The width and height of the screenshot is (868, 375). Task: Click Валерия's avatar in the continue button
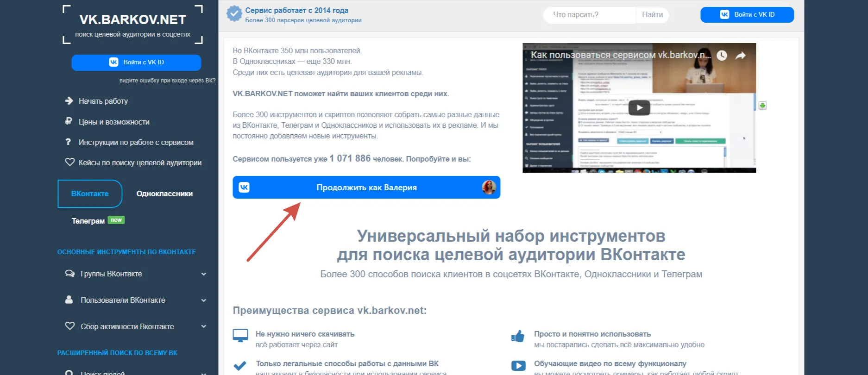tap(489, 187)
